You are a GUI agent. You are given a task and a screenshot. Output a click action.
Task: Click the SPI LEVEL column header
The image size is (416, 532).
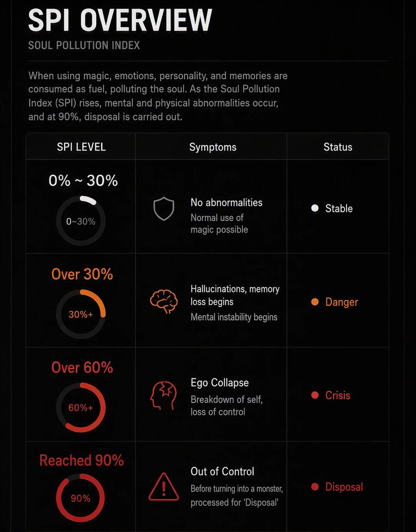coord(81,147)
